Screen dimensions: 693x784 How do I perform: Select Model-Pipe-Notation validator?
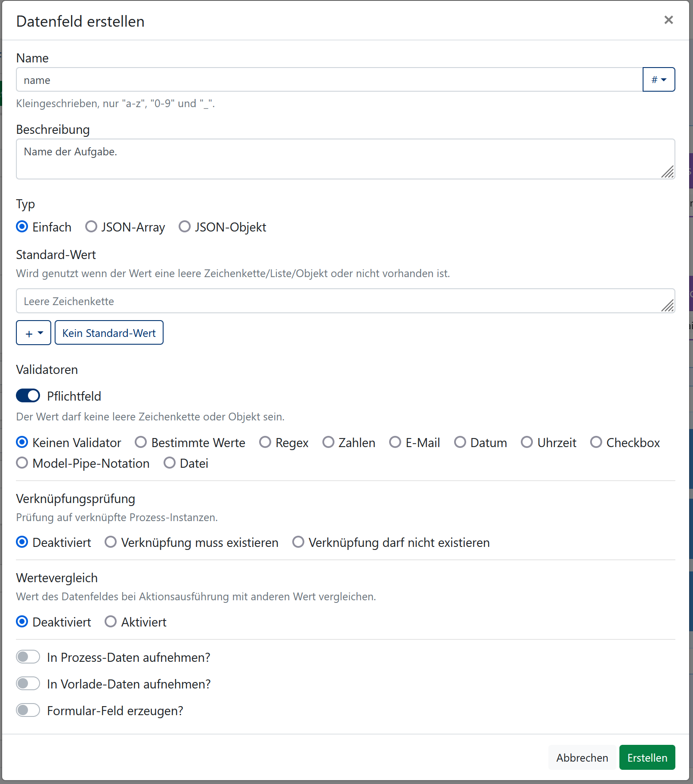pyautogui.click(x=22, y=463)
